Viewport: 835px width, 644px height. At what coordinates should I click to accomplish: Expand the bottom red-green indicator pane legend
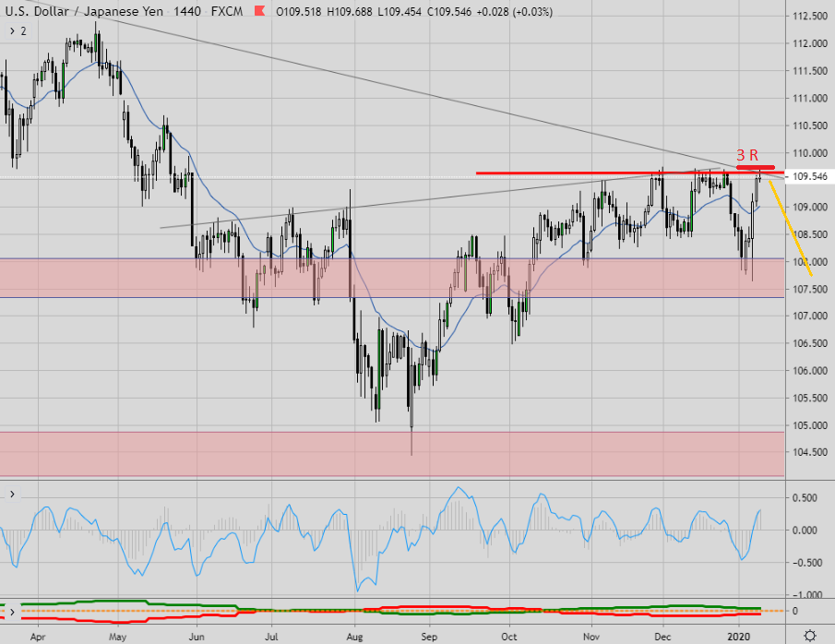tap(12, 612)
